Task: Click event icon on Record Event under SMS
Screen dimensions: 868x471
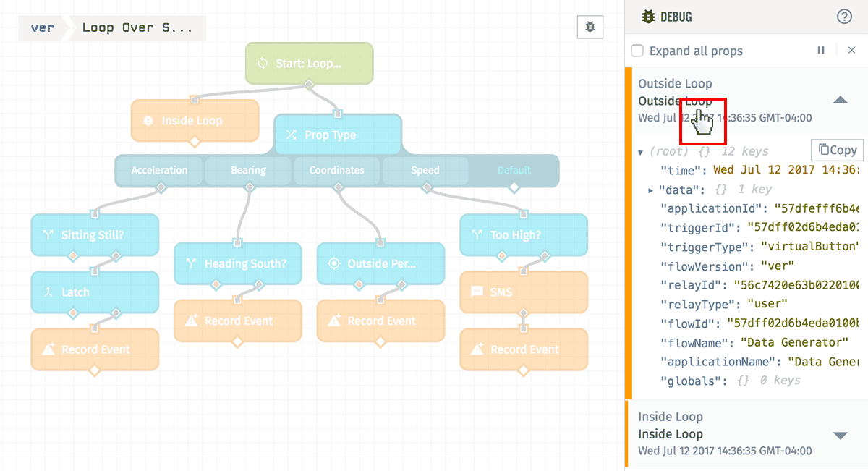Action: coord(477,349)
